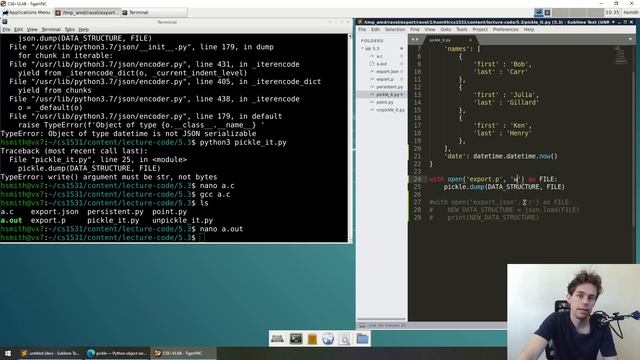This screenshot has width=640, height=360.
Task: Open the Project menu in Sublime Text
Action: pyautogui.click(x=480, y=29)
